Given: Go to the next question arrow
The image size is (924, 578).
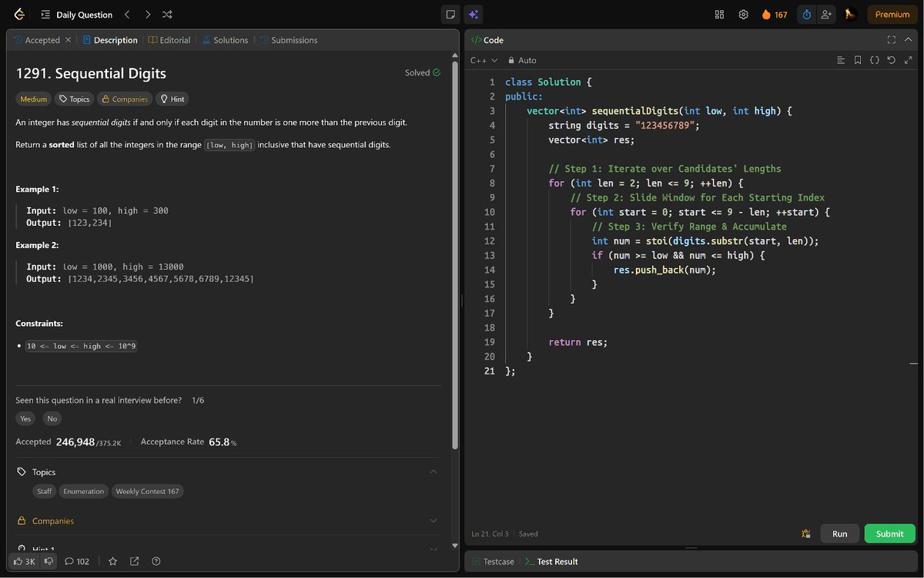Looking at the screenshot, I should pyautogui.click(x=147, y=15).
